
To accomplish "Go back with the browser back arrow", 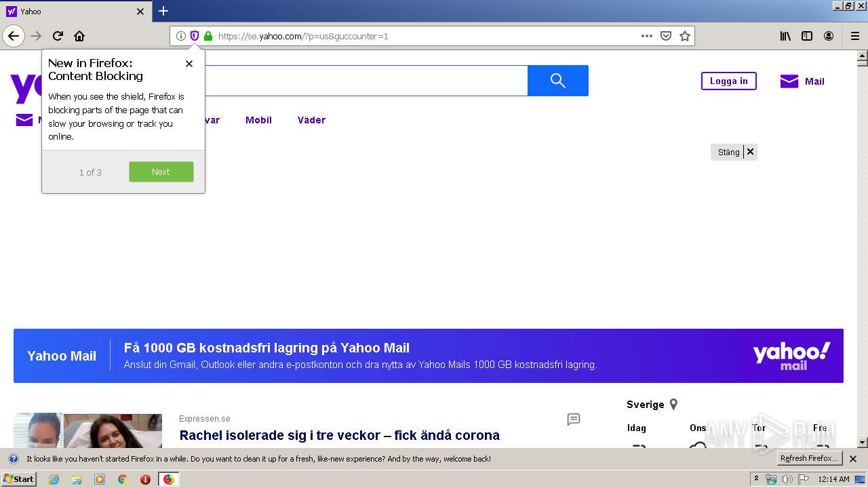I will 14,36.
